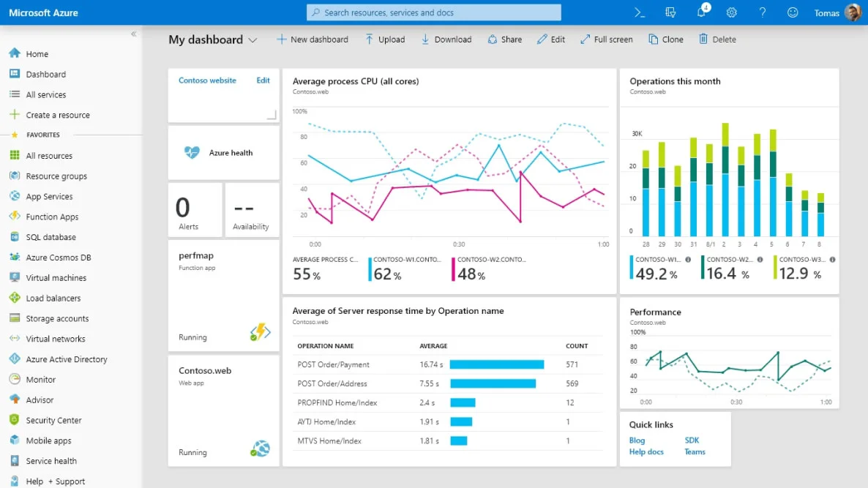The image size is (868, 488).
Task: Click the Storage accounts icon
Action: click(15, 318)
